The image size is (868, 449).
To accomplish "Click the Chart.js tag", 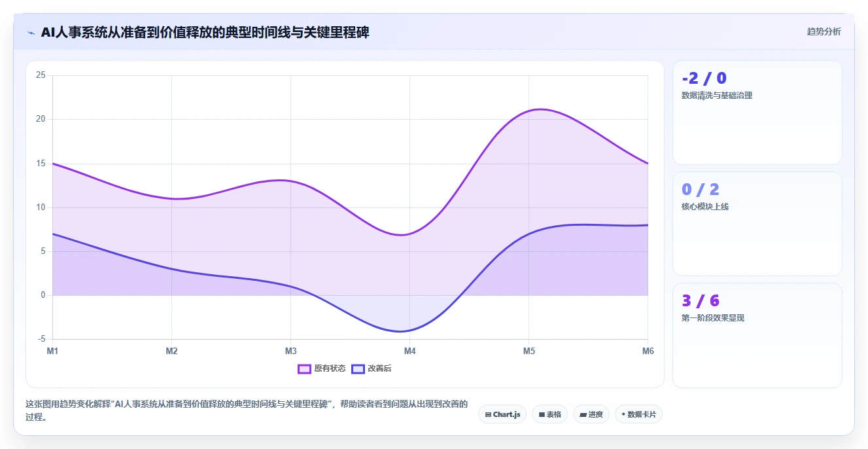I will [x=502, y=414].
